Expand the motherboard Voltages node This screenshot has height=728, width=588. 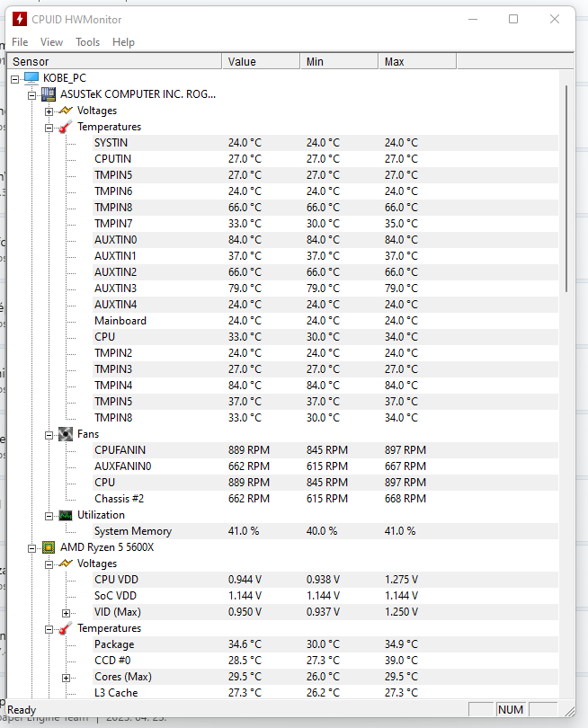coord(49,111)
